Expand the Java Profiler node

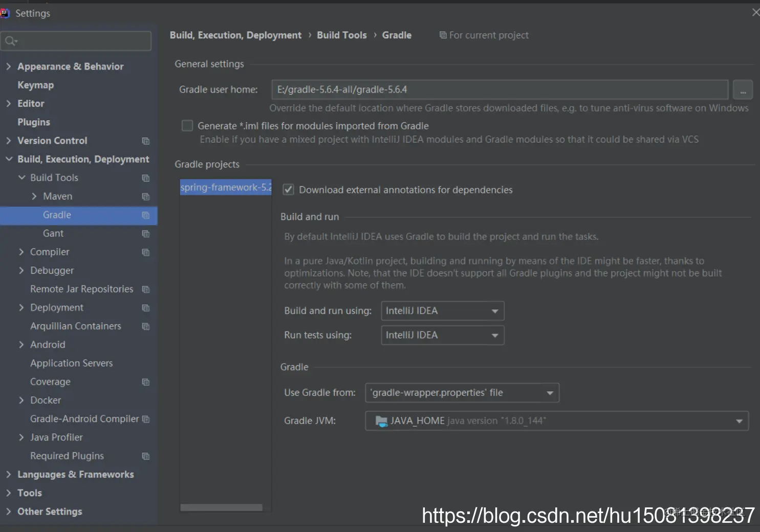21,437
